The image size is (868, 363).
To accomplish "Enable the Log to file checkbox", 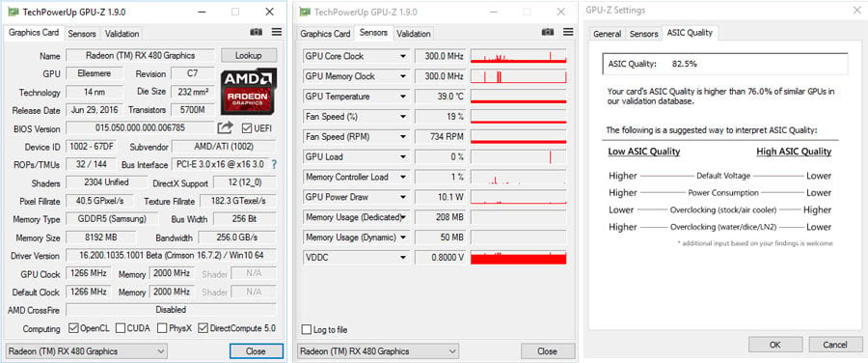I will [306, 330].
